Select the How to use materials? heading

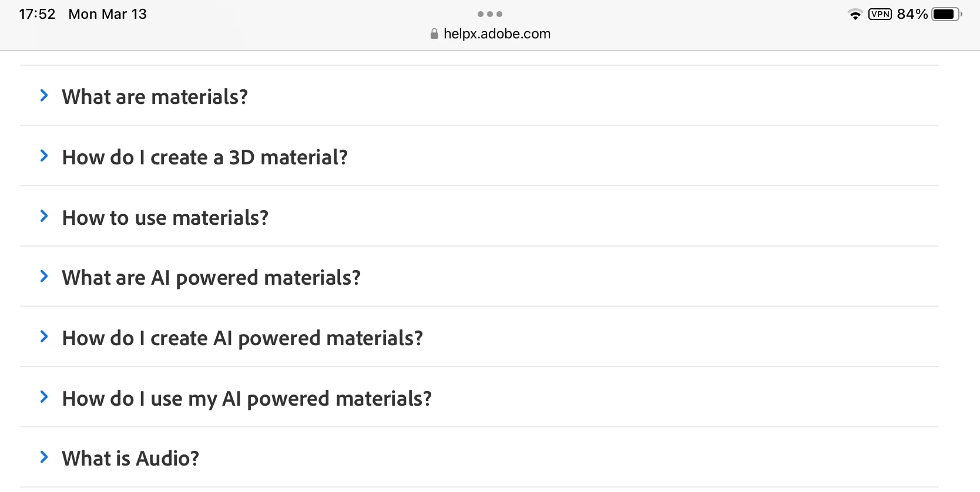[165, 218]
